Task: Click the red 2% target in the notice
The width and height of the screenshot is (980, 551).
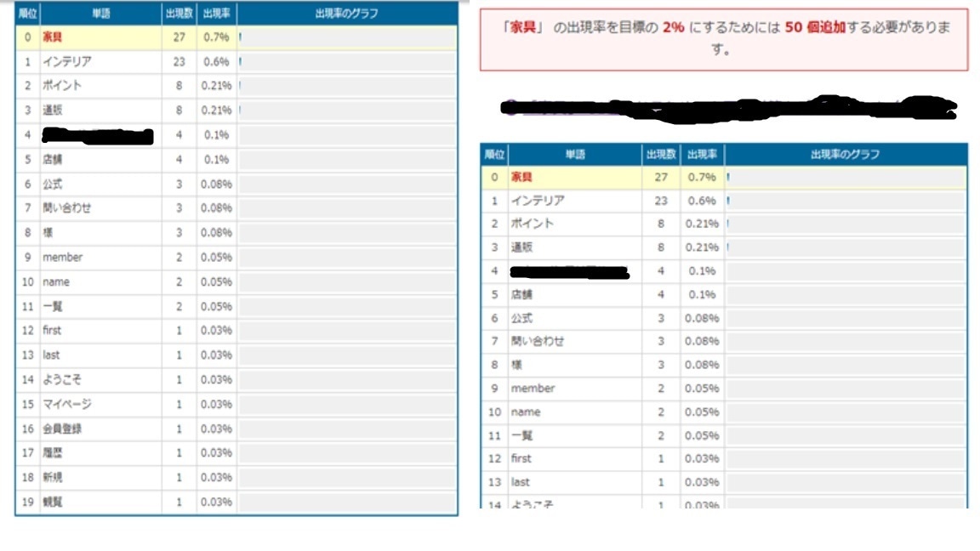Action: (673, 27)
